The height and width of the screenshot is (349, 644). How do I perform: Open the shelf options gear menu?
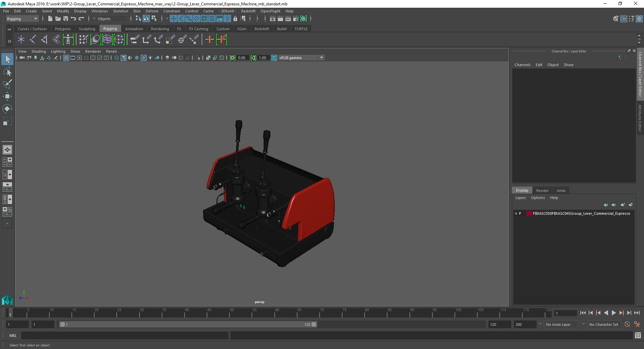tap(9, 41)
